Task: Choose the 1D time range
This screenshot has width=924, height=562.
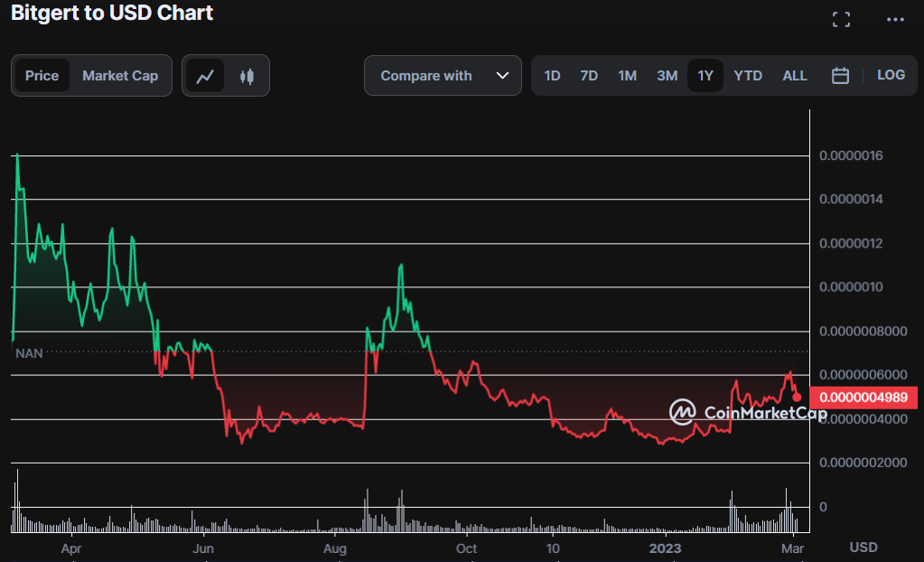Action: [552, 76]
